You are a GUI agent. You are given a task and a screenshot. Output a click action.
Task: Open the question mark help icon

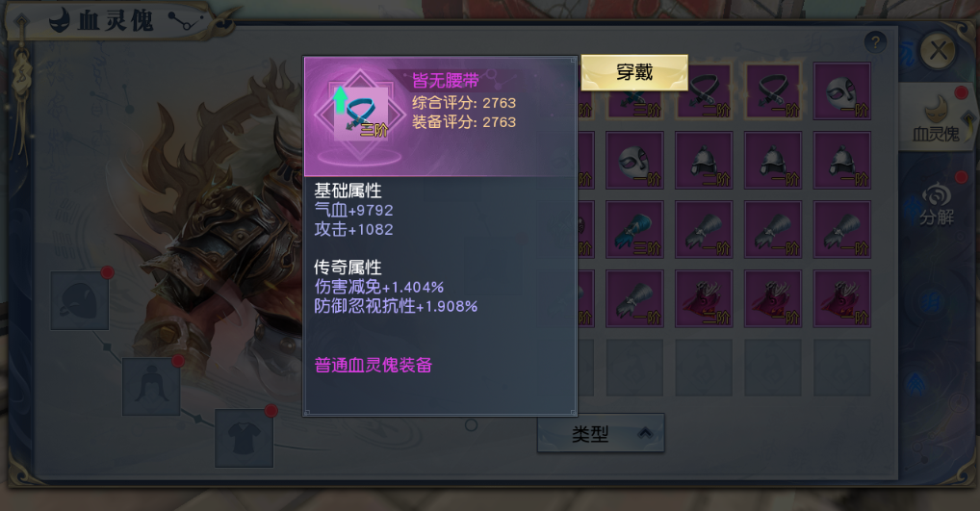(875, 42)
